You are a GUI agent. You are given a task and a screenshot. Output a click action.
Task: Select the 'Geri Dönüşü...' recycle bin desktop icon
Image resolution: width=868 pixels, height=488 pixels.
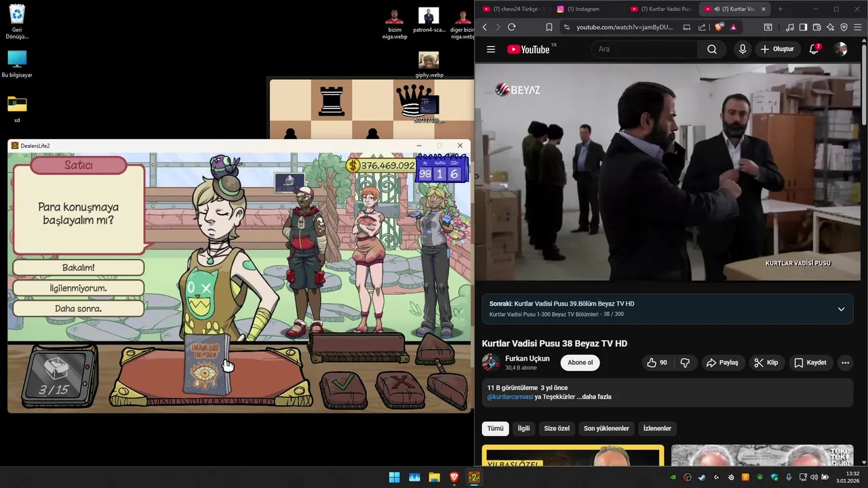tap(17, 22)
